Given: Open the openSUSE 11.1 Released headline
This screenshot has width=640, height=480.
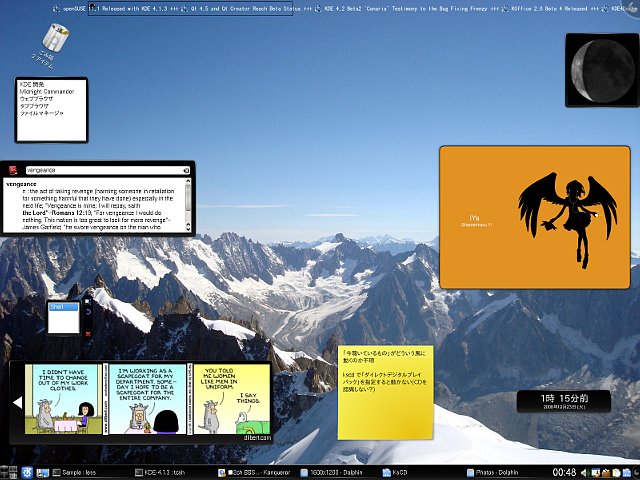Looking at the screenshot, I should (x=115, y=9).
